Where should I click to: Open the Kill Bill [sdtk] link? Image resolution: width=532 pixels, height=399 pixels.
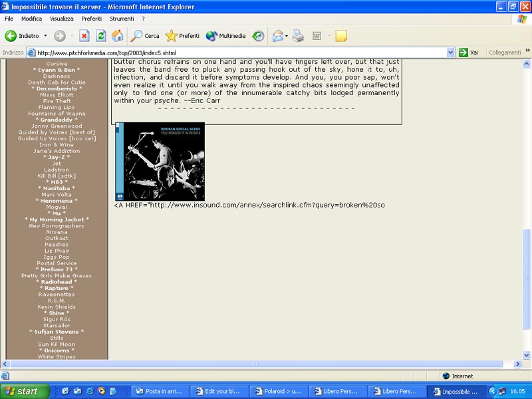[x=57, y=176]
